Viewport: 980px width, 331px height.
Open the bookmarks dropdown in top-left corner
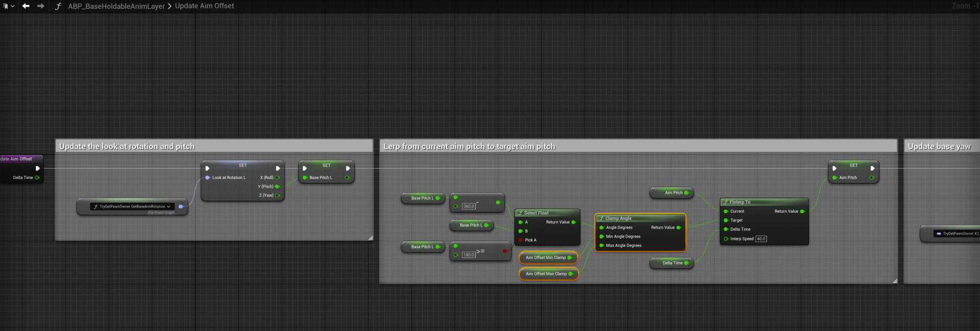(x=9, y=6)
